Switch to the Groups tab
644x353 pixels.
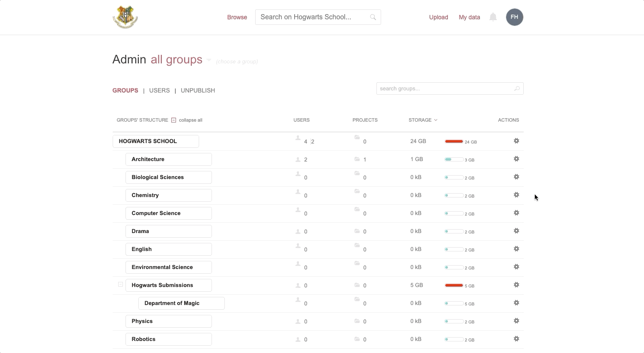tap(125, 90)
